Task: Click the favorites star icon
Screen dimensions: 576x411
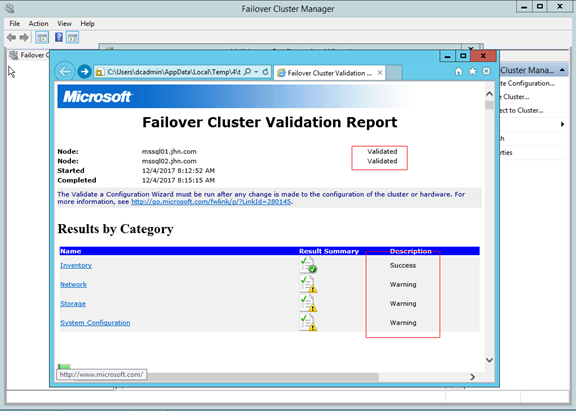Action: (x=472, y=71)
